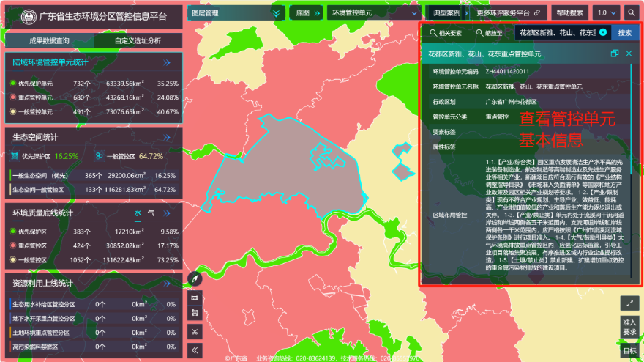This screenshot has height=362, width=644.
Task: Click the search input field with 花都区 text
Action: click(x=556, y=32)
